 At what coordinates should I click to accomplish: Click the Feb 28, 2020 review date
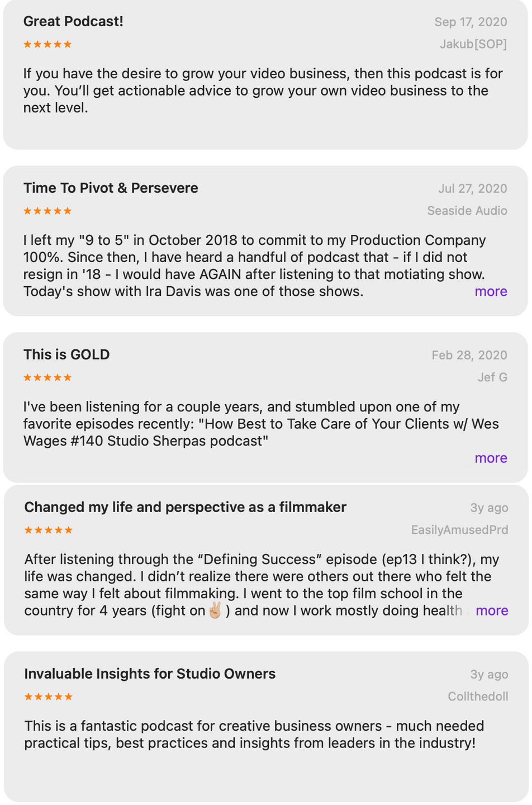tap(469, 355)
